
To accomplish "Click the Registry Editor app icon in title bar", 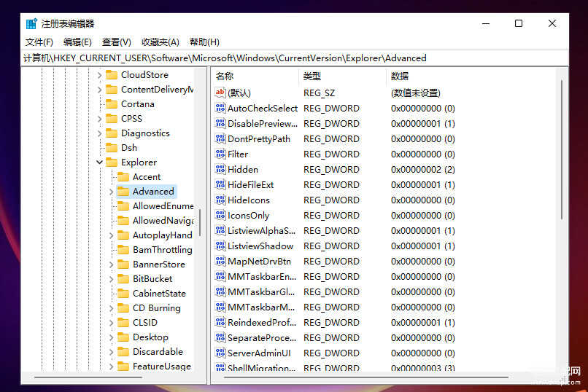I will pyautogui.click(x=31, y=23).
